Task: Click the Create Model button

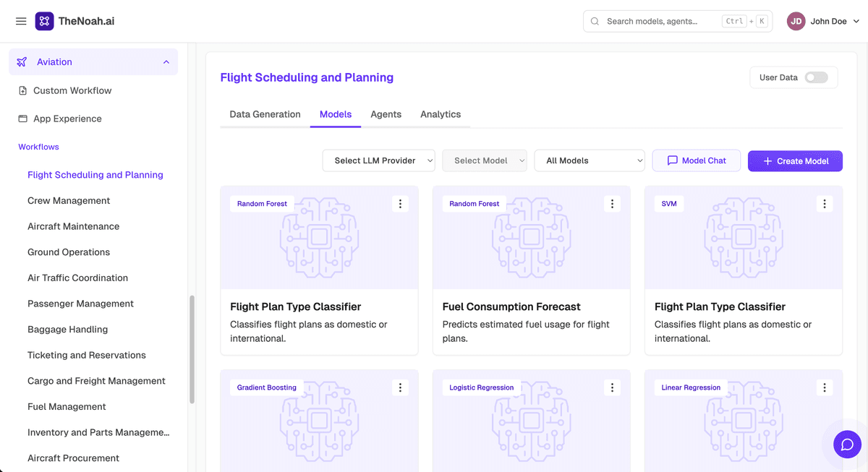Action: coord(795,160)
